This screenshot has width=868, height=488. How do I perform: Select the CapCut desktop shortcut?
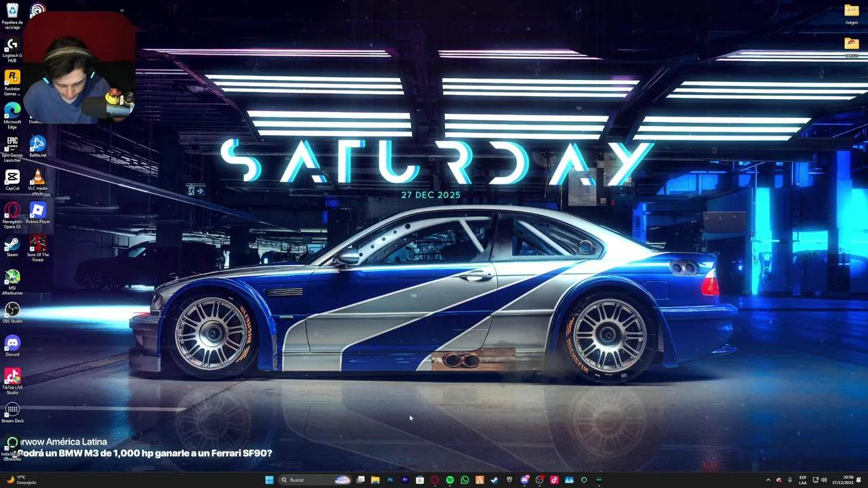(x=12, y=180)
